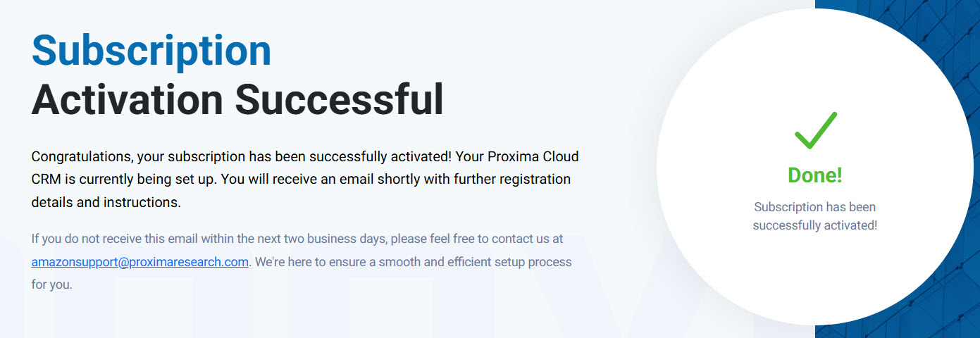Select the green "Done!" label
Screen dimensions: 980x338
(x=815, y=175)
